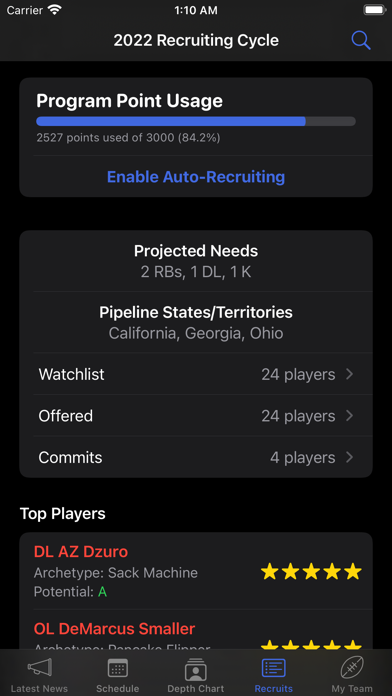The height and width of the screenshot is (696, 392).
Task: Expand Watchlist row chevron
Action: point(350,374)
